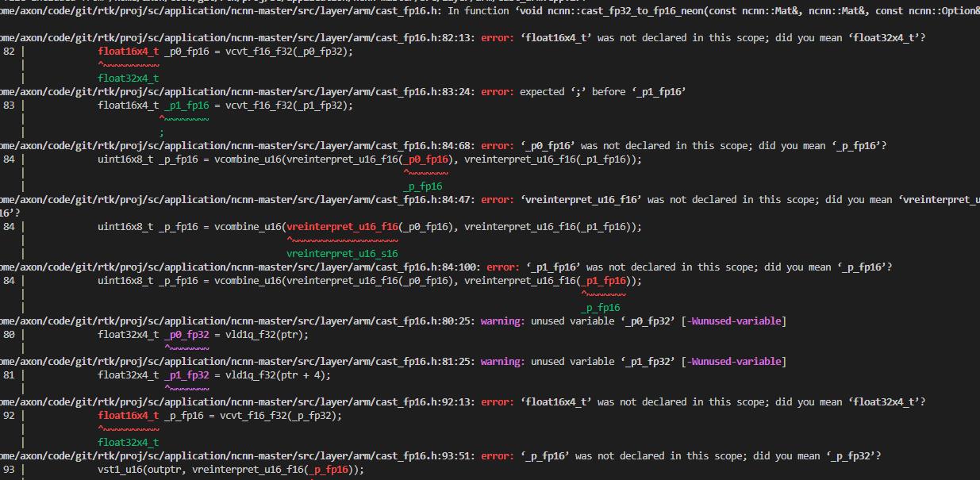This screenshot has height=480, width=980.
Task: Click 'vst1_u16(outptr,' on code line 93
Action: pos(142,469)
